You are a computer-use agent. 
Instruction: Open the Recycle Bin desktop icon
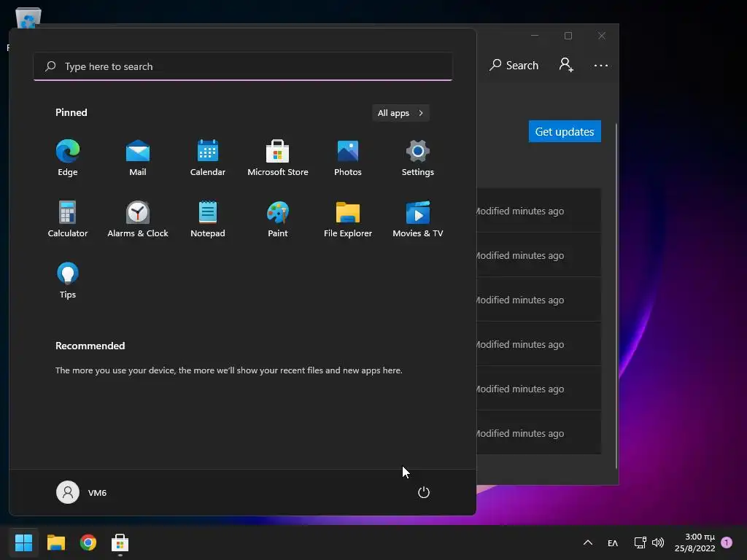tap(28, 18)
